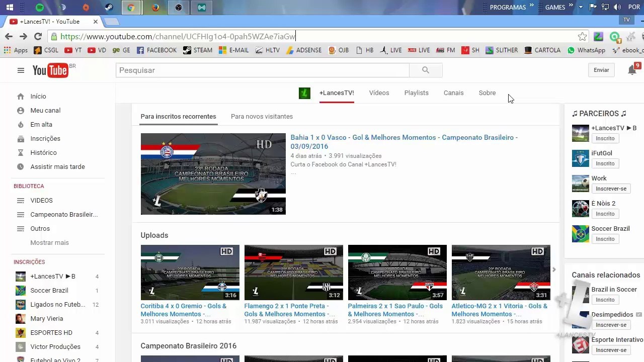Launch Steam from the taskbar
Image resolution: width=644 pixels, height=362 pixels.
point(109,8)
